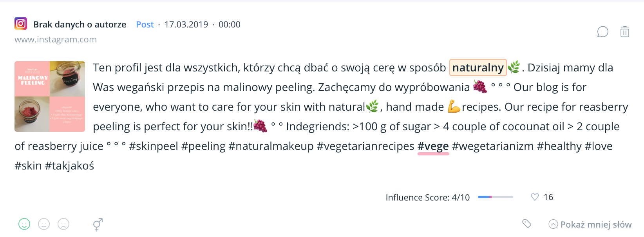Open the comment bubble icon
644x237 pixels.
[602, 32]
